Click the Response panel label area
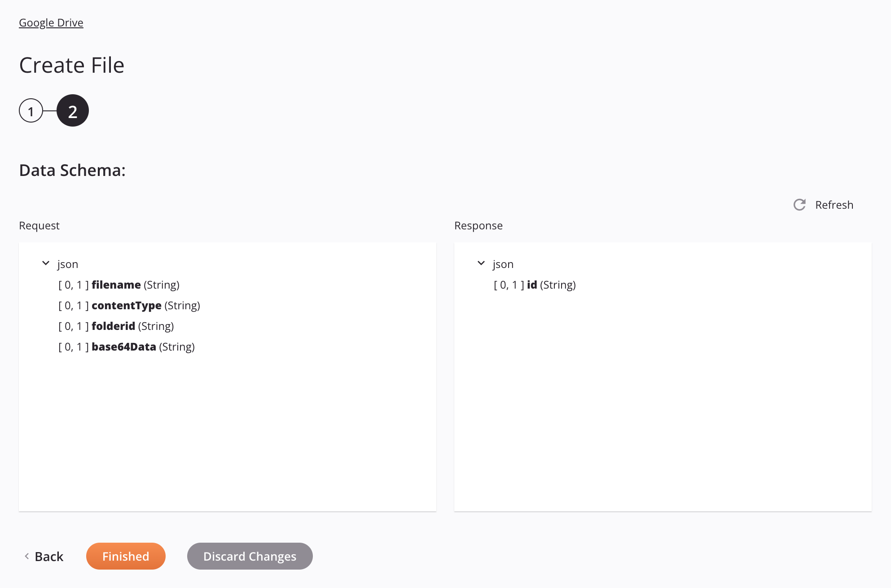This screenshot has width=891, height=588. tap(478, 225)
